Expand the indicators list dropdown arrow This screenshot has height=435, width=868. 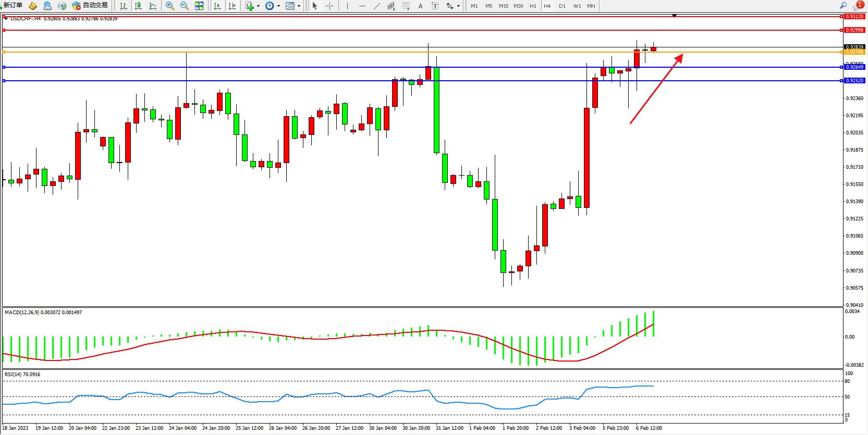coord(258,6)
